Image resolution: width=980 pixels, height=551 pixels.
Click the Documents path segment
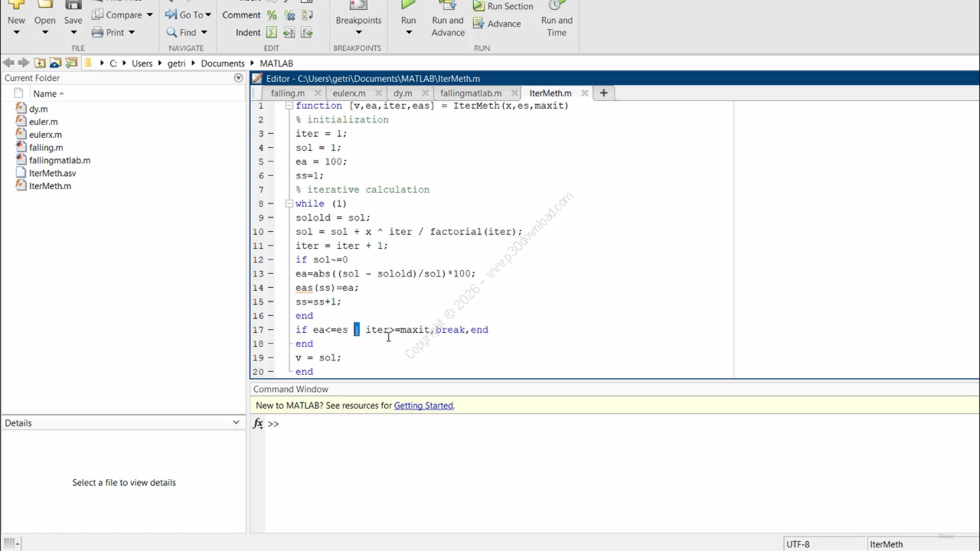[x=222, y=64]
